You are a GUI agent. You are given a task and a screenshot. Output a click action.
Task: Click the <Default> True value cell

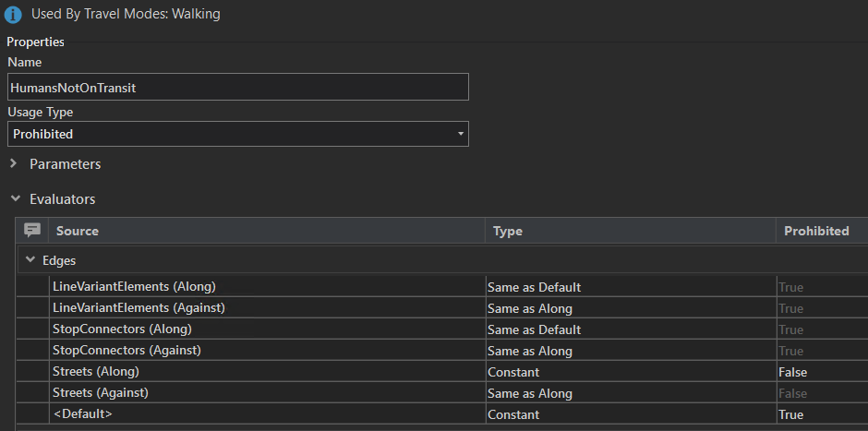tap(790, 414)
